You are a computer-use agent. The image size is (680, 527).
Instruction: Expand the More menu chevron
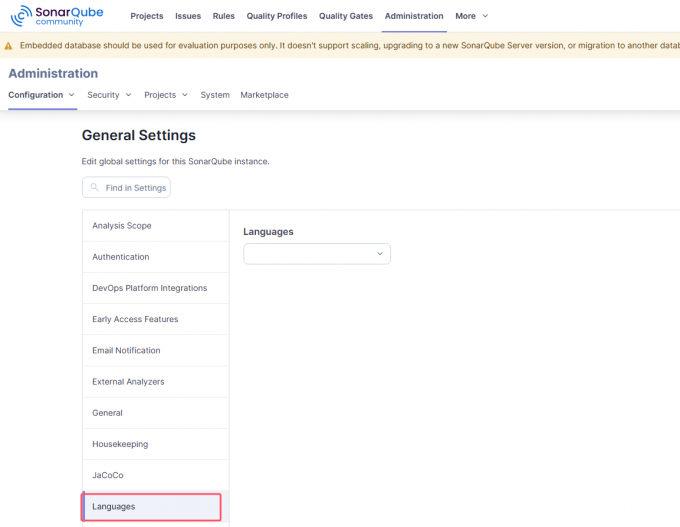[x=485, y=16]
